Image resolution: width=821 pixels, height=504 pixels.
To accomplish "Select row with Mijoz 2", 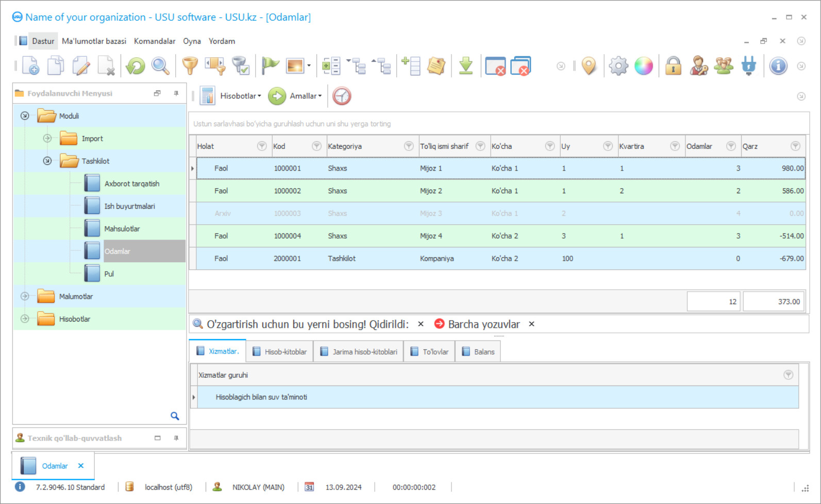I will pos(501,191).
